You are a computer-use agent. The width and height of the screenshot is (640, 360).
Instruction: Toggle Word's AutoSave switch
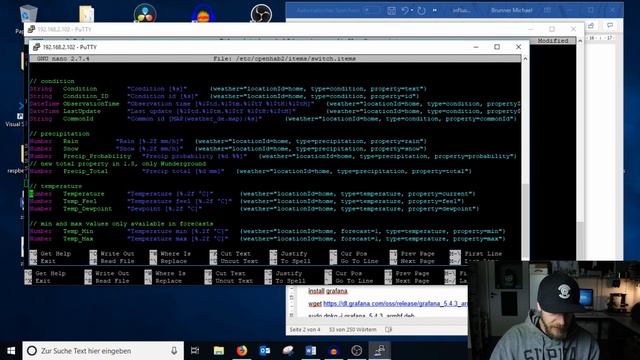(x=372, y=10)
